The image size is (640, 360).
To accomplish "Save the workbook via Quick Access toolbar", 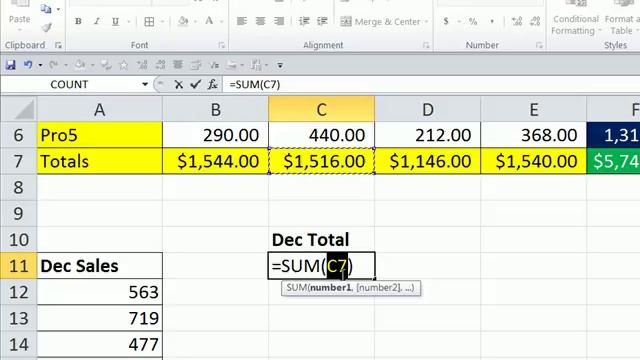I will click(11, 65).
